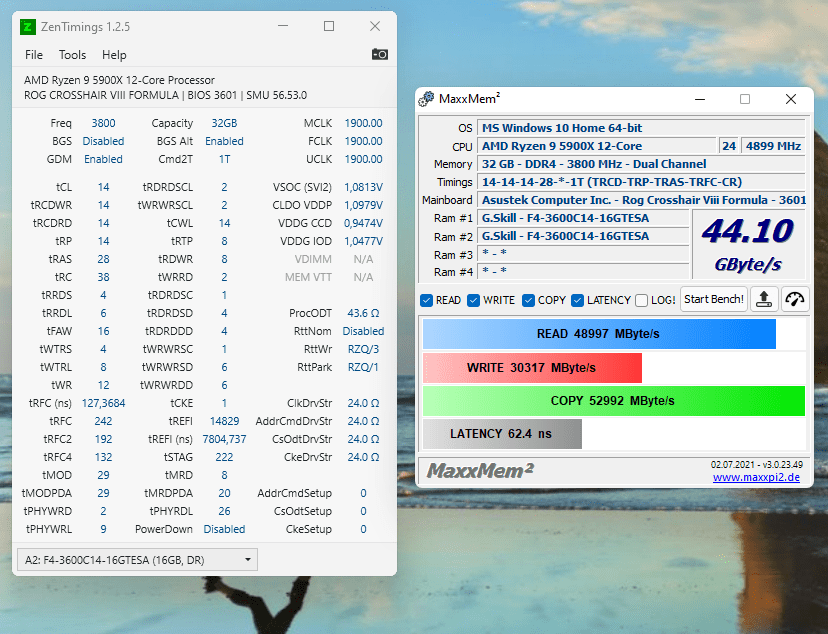
Task: Click the CLDO VDDP value 1,0979V
Action: [x=363, y=205]
